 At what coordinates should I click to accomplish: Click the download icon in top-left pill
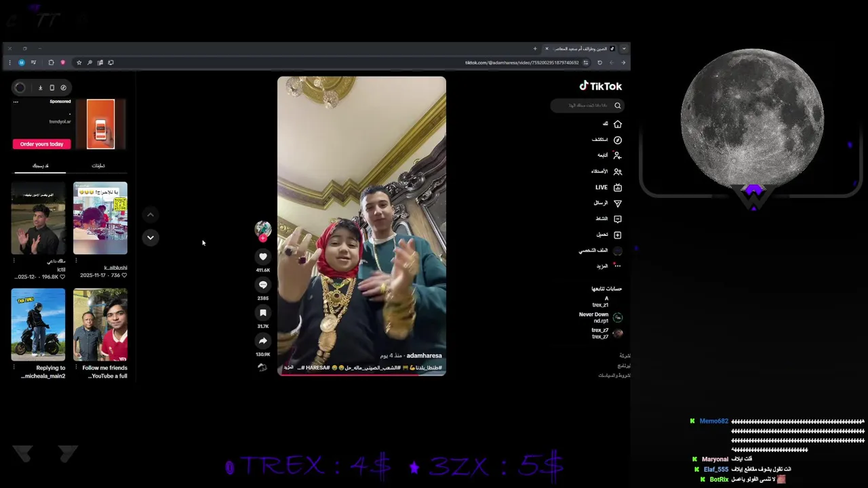tap(40, 87)
